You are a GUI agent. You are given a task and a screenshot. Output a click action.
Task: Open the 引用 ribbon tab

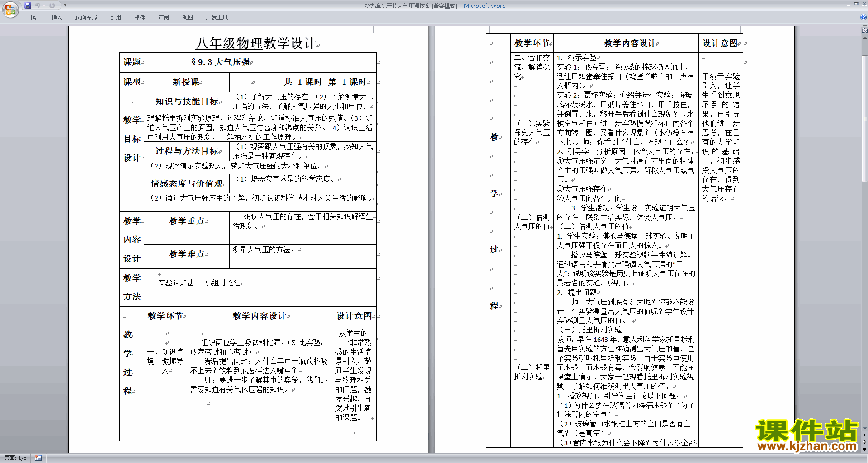(116, 18)
